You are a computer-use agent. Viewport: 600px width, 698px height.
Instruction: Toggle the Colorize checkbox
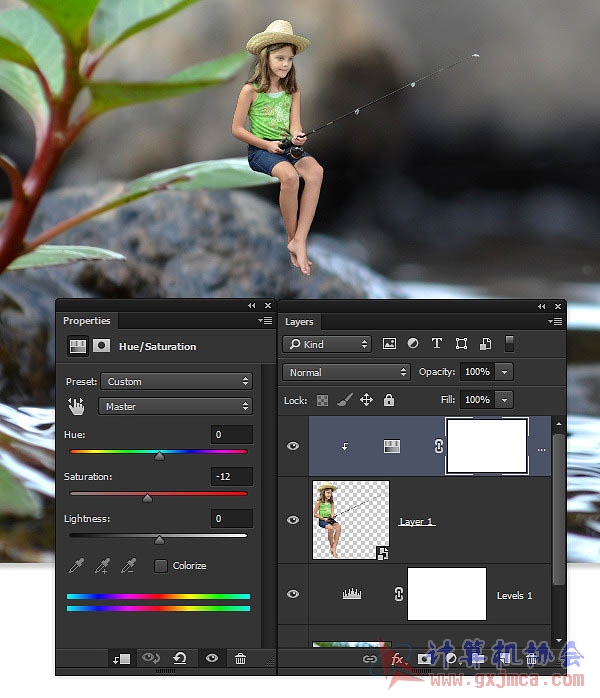[x=161, y=566]
